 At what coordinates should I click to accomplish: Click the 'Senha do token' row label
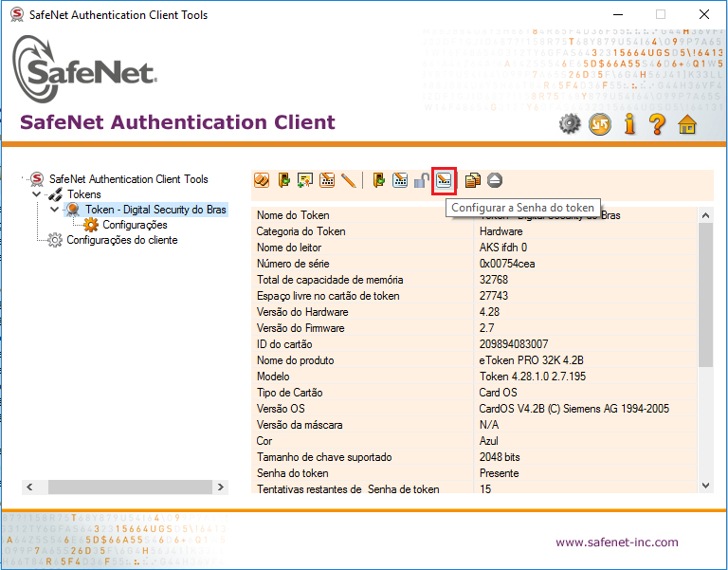[x=293, y=473]
